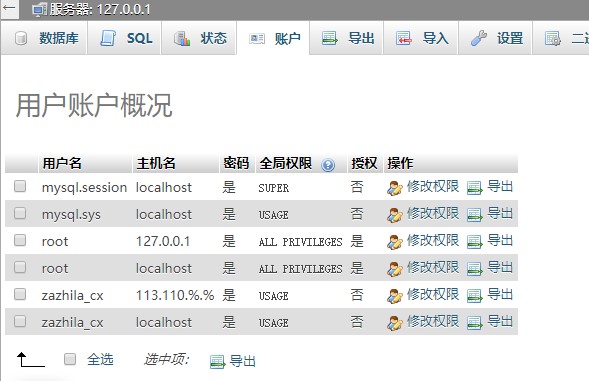Click the export icon in the root 127.0.0.1 row
Screen dimensions: 589x381
point(474,242)
